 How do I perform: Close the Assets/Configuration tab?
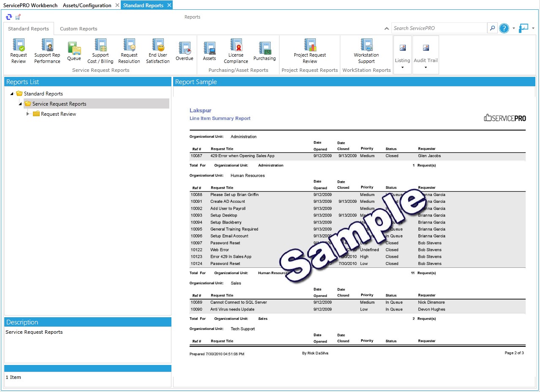click(x=117, y=5)
